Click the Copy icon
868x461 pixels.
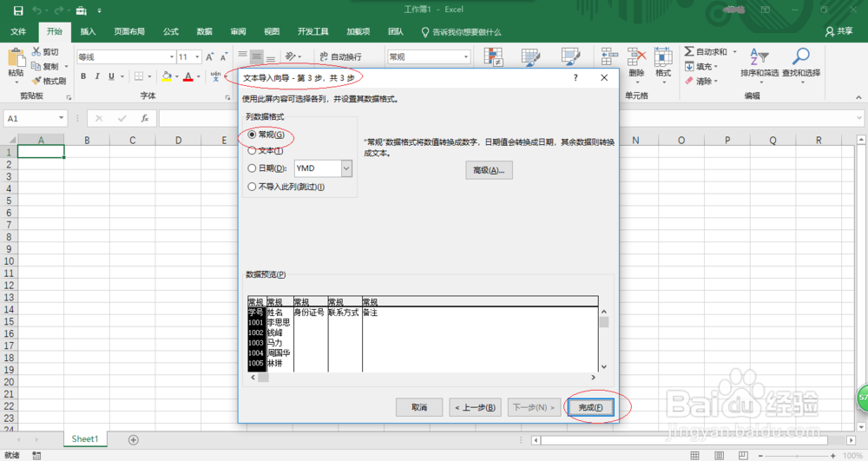click(x=36, y=66)
